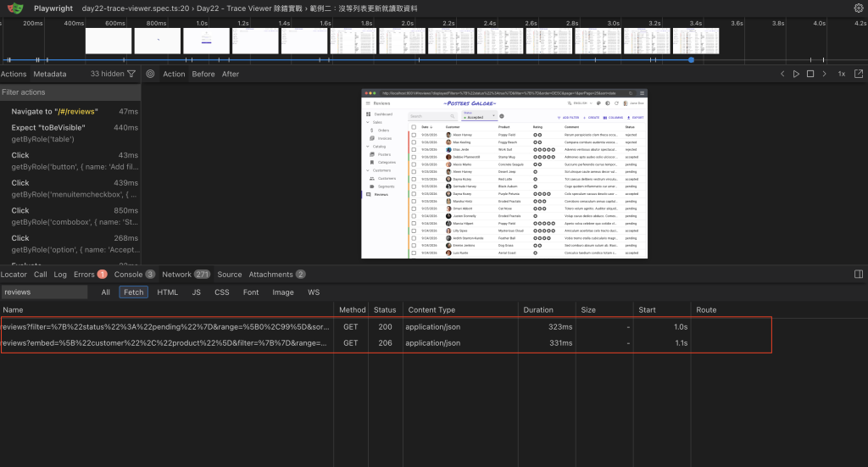Select the film strip thumbnail at 2.0s
The width and height of the screenshot is (868, 467).
402,41
